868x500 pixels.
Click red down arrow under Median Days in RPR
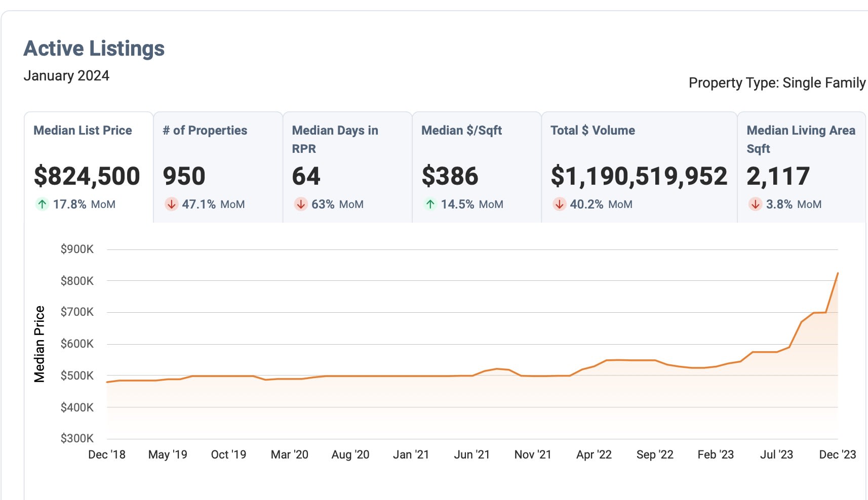pyautogui.click(x=301, y=204)
